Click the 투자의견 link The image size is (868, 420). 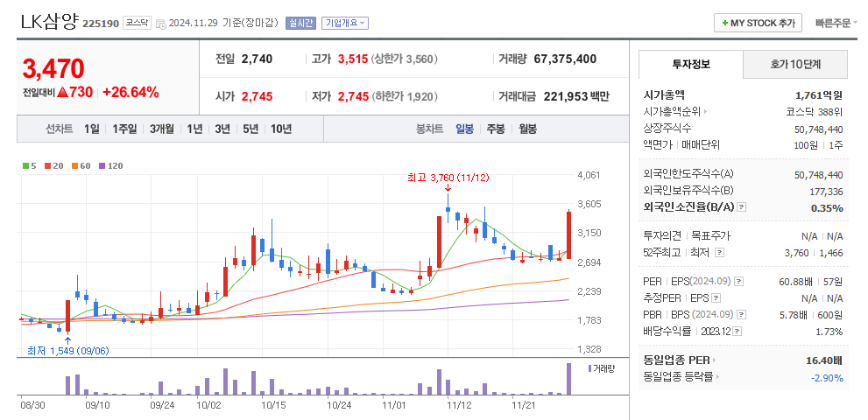coord(662,236)
